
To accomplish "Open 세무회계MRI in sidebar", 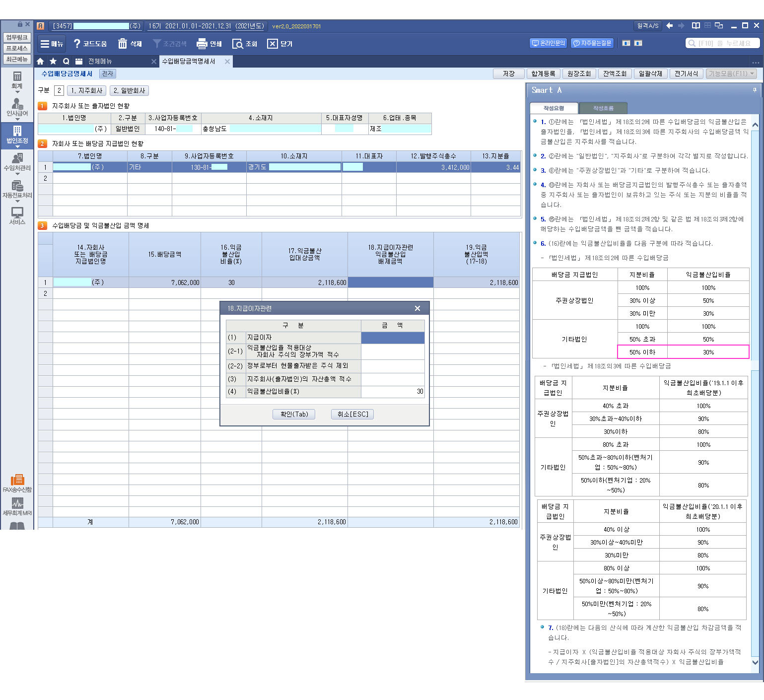I will (17, 506).
